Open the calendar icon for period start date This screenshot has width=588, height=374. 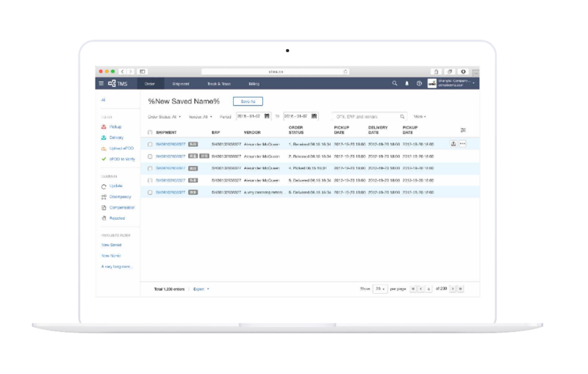pyautogui.click(x=267, y=116)
